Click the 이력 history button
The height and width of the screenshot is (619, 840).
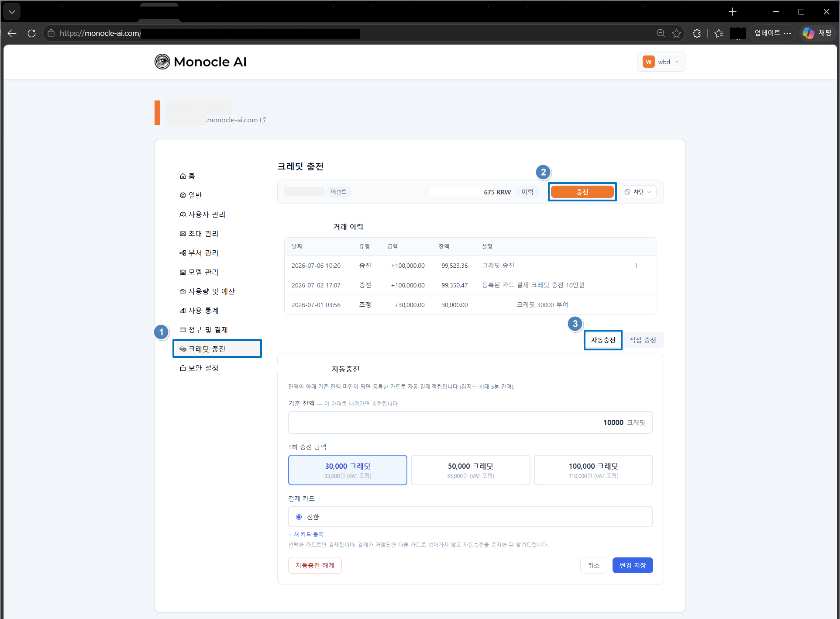point(527,192)
